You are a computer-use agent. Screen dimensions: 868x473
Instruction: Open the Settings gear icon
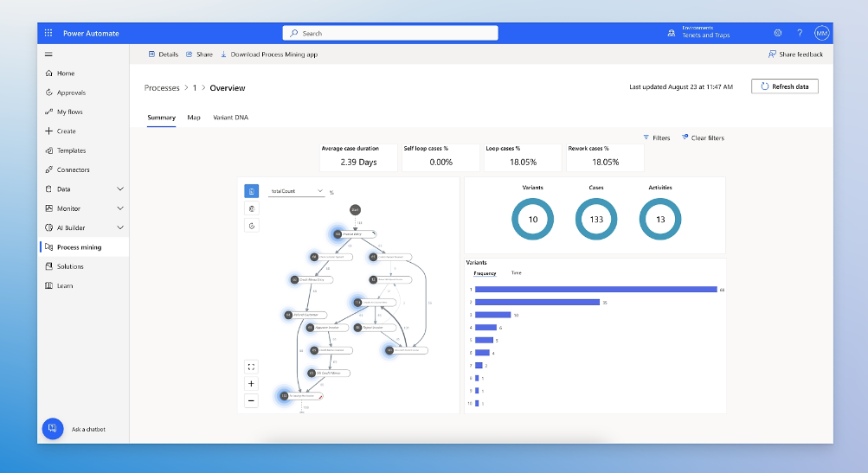778,33
